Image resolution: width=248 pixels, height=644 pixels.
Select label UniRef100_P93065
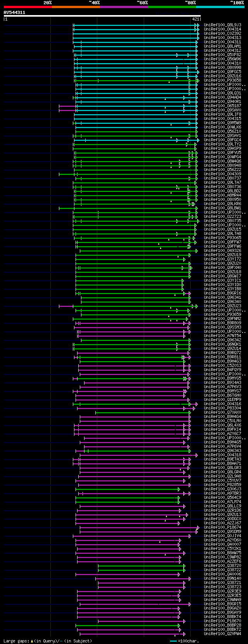(222, 238)
